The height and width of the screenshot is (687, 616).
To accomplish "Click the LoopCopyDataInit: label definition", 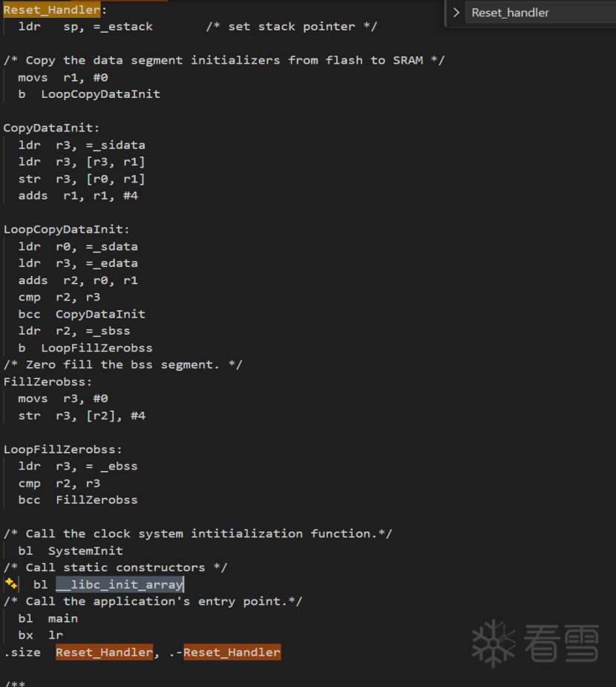I will (x=66, y=229).
